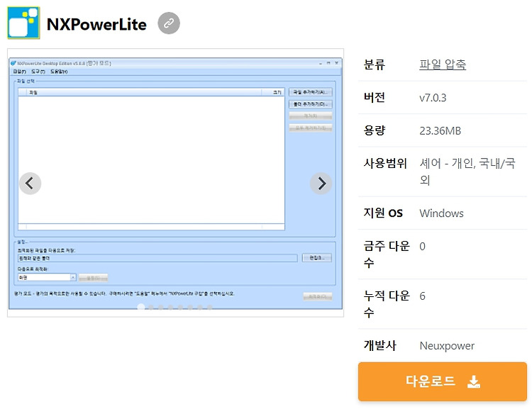Click the orange 다운로드 download button
The height and width of the screenshot is (409, 532).
[x=443, y=381]
